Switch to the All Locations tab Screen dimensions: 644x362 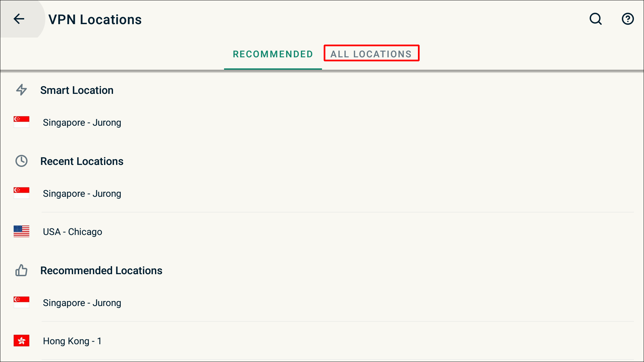(x=371, y=54)
